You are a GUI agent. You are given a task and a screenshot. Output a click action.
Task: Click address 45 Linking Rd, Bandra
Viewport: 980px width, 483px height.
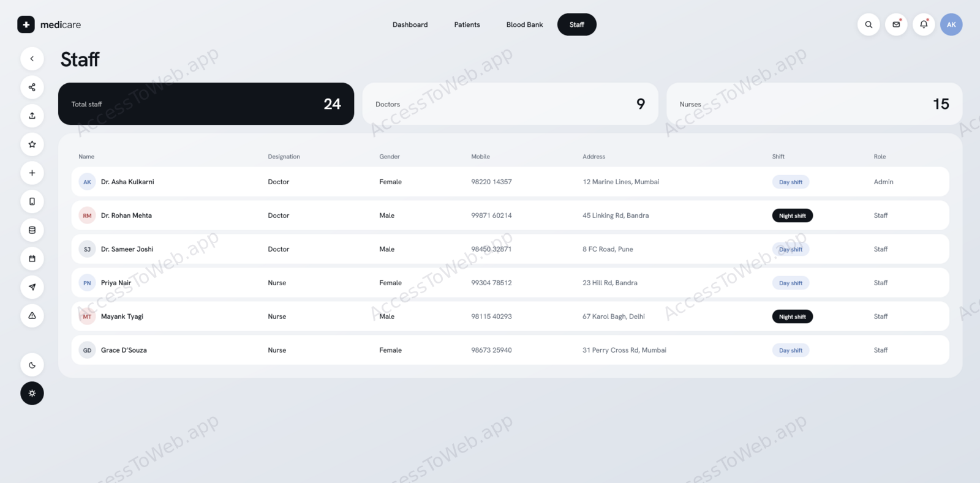click(616, 215)
